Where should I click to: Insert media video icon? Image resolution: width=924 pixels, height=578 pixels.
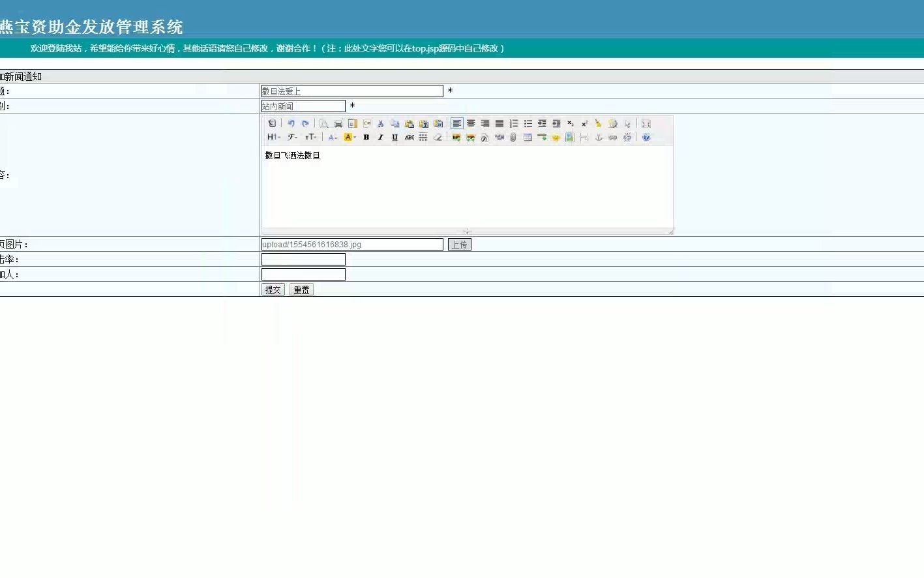point(499,137)
